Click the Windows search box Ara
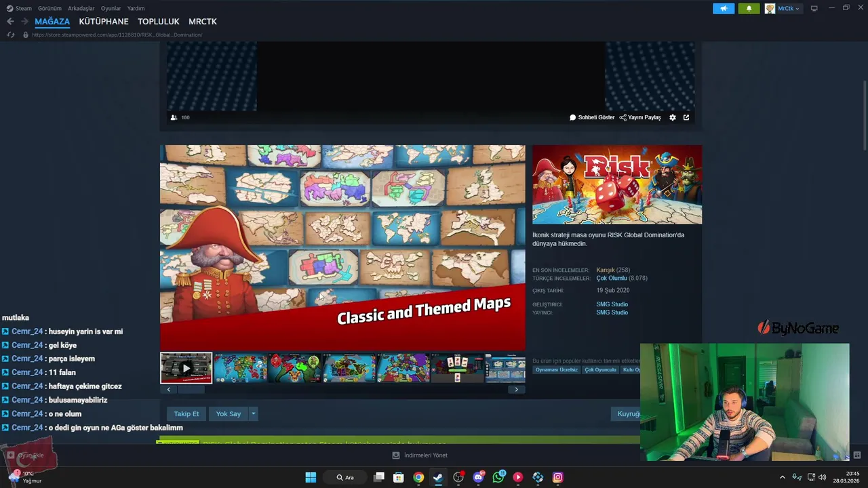Viewport: 868px width, 488px height. [345, 477]
